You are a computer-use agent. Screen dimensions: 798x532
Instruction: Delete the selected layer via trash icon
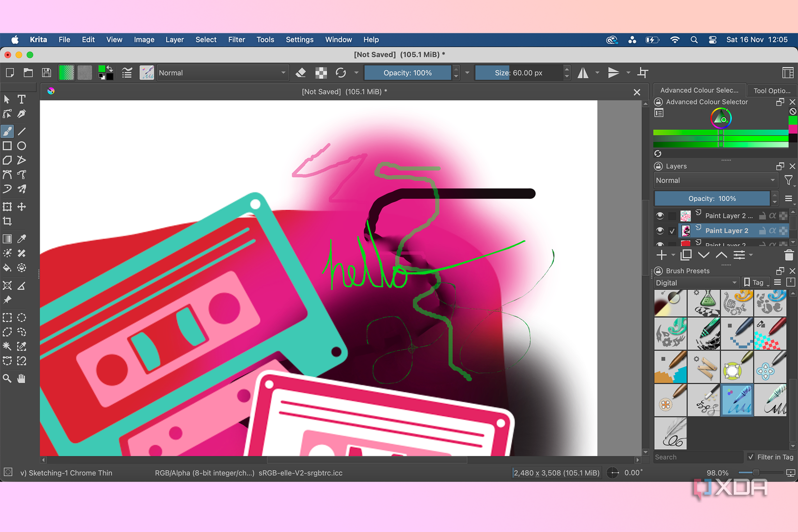pyautogui.click(x=789, y=255)
